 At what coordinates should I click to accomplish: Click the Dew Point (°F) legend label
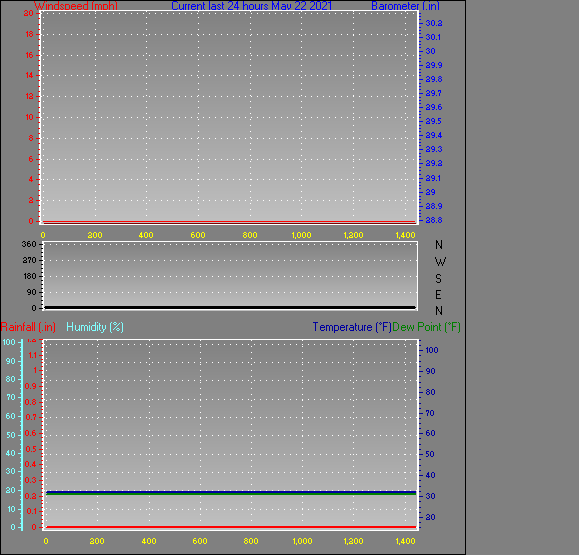coord(426,327)
